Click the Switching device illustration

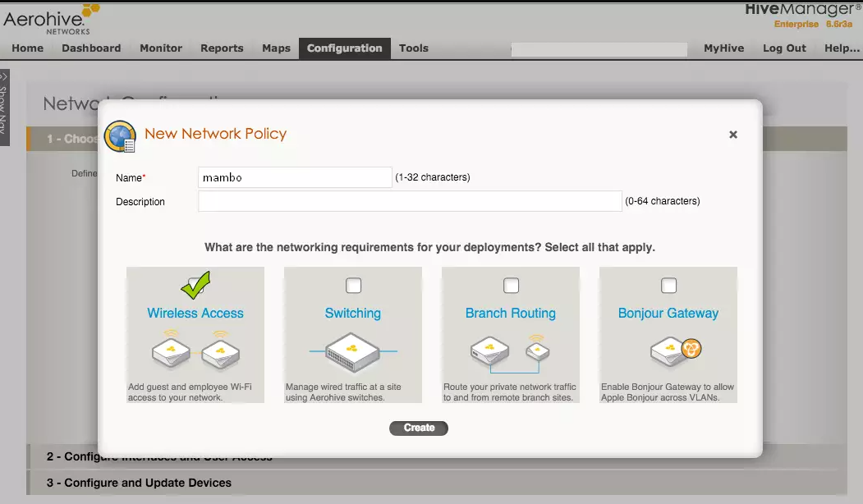point(353,352)
